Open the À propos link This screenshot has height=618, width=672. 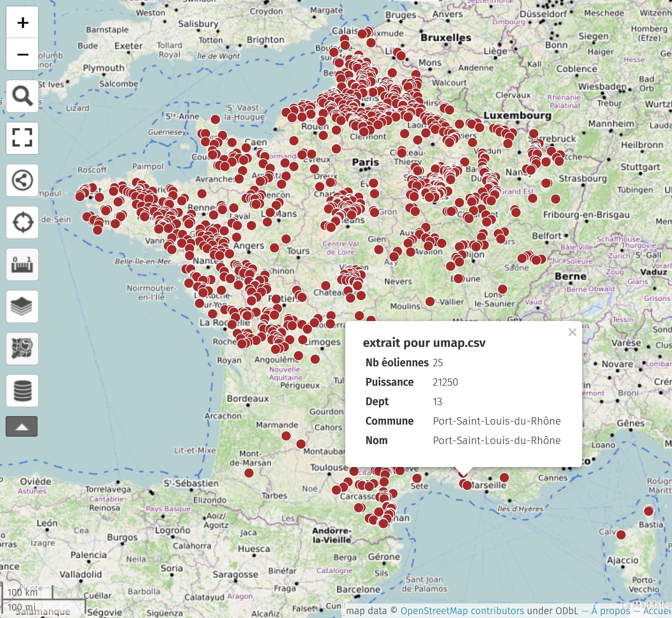pyautogui.click(x=610, y=611)
